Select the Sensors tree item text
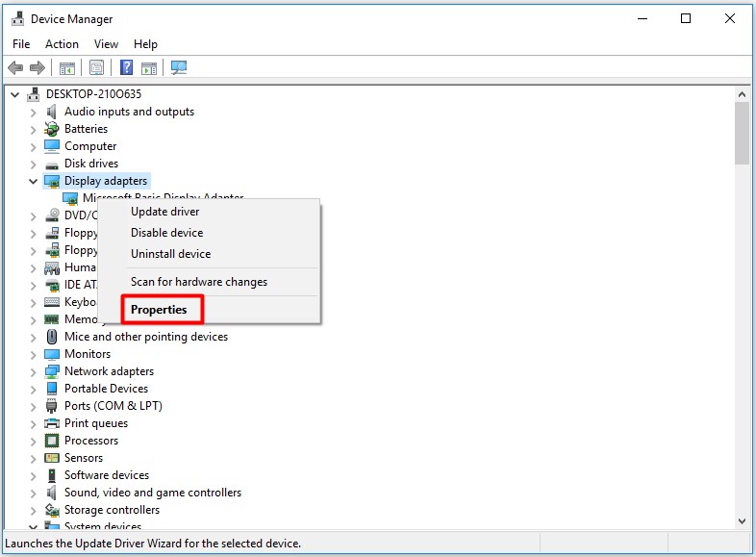 [x=84, y=458]
